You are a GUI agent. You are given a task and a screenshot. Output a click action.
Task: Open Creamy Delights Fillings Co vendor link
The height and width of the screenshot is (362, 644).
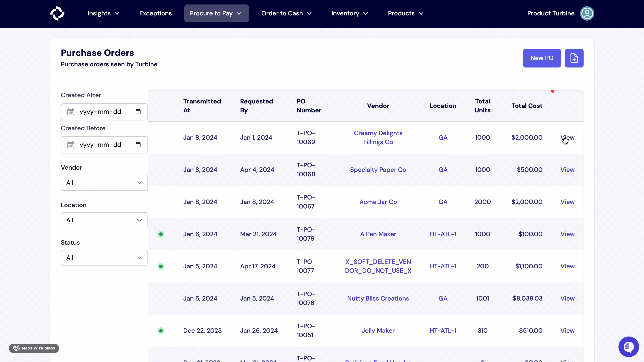coord(378,138)
